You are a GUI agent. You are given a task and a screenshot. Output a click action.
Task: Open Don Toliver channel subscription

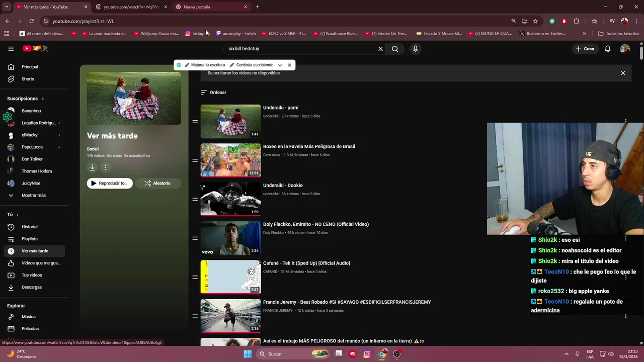tap(33, 159)
